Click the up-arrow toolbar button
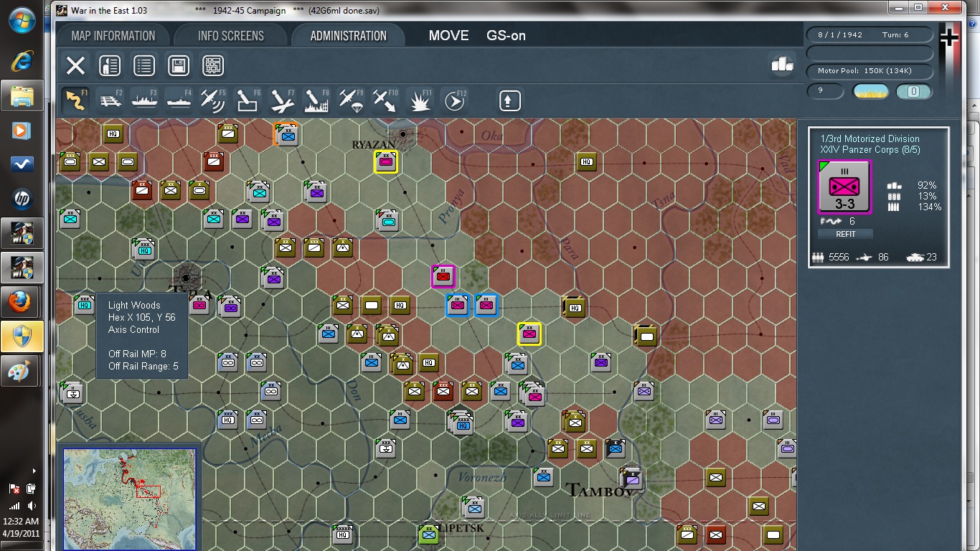The image size is (980, 551). (x=509, y=100)
